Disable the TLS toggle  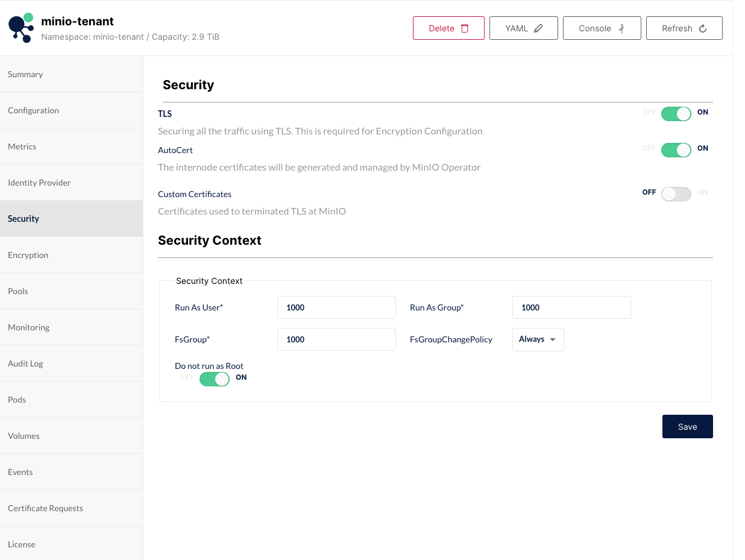[676, 113]
